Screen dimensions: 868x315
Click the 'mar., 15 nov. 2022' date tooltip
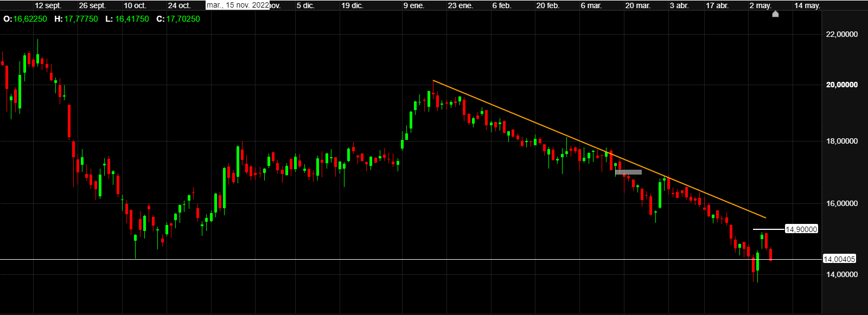pos(238,5)
